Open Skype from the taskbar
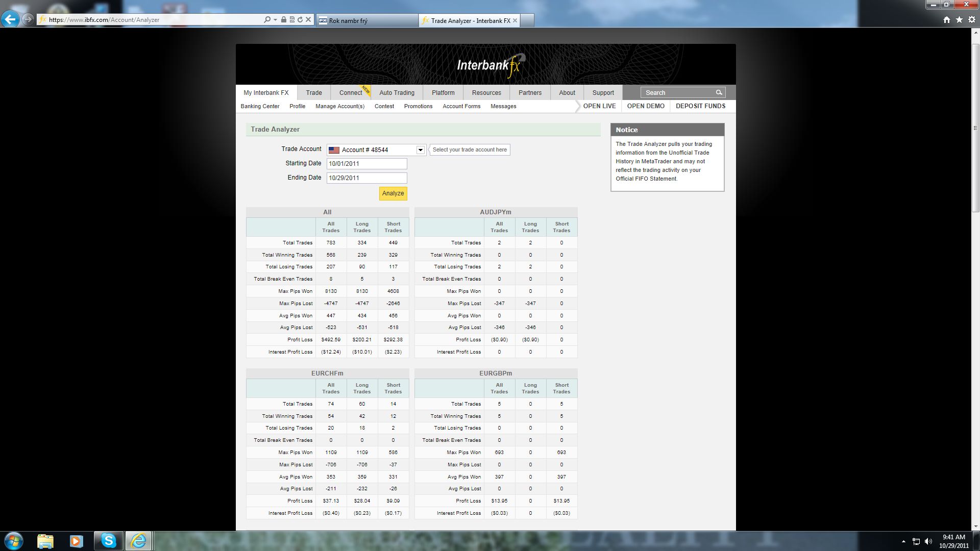This screenshot has width=980, height=551. point(108,541)
